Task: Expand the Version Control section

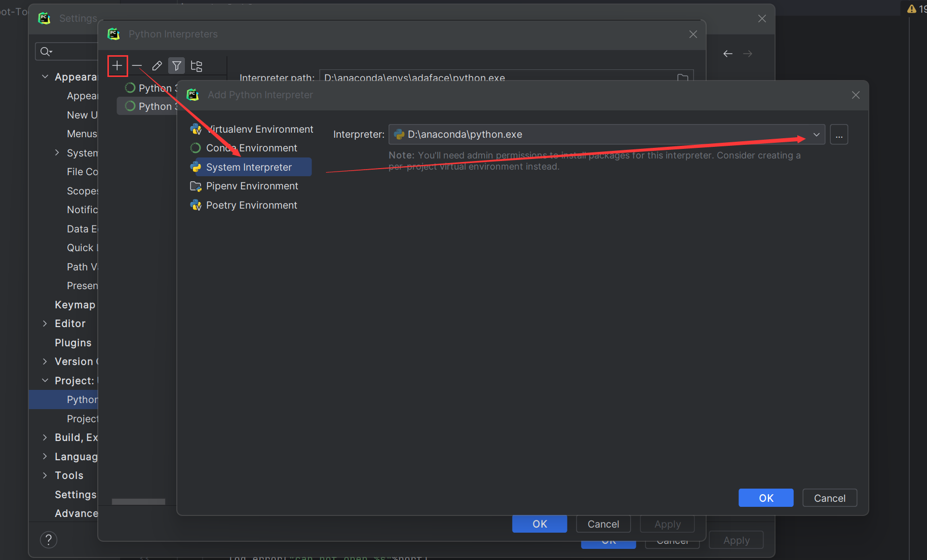Action: pyautogui.click(x=45, y=361)
